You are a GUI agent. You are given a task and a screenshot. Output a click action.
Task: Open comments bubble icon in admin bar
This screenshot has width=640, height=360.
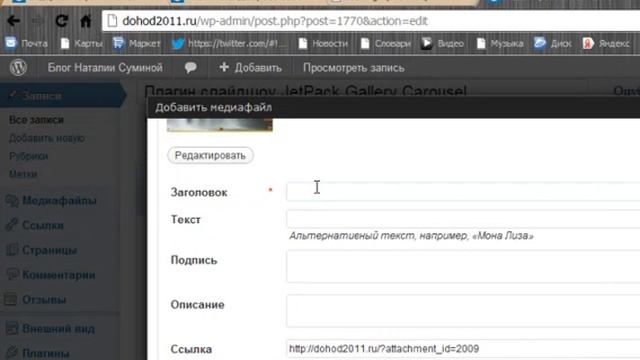[x=191, y=67]
